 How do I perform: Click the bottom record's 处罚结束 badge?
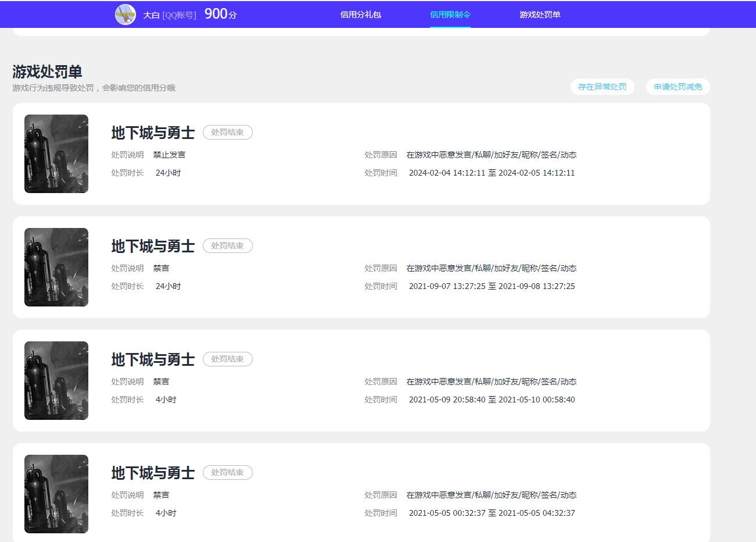(x=227, y=472)
